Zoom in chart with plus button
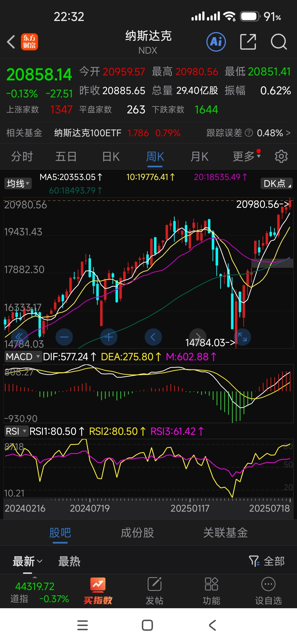Viewport: 297px width, 644px height. tap(109, 337)
